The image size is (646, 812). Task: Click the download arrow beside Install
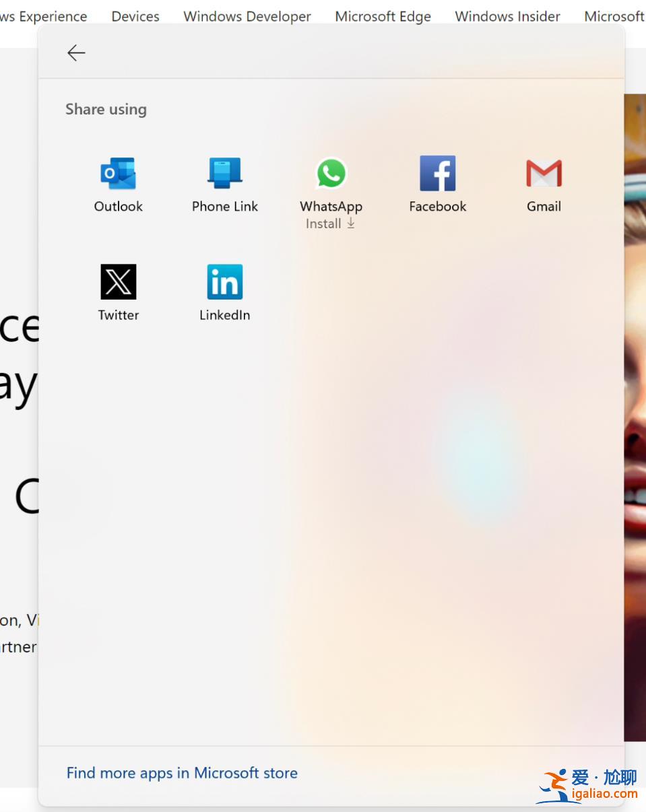coord(350,224)
